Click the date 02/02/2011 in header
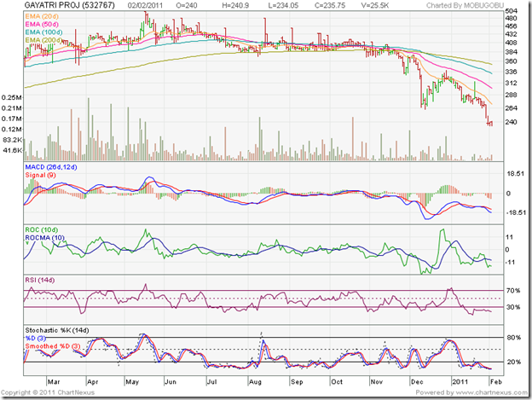This screenshot has width=532, height=400. click(145, 5)
